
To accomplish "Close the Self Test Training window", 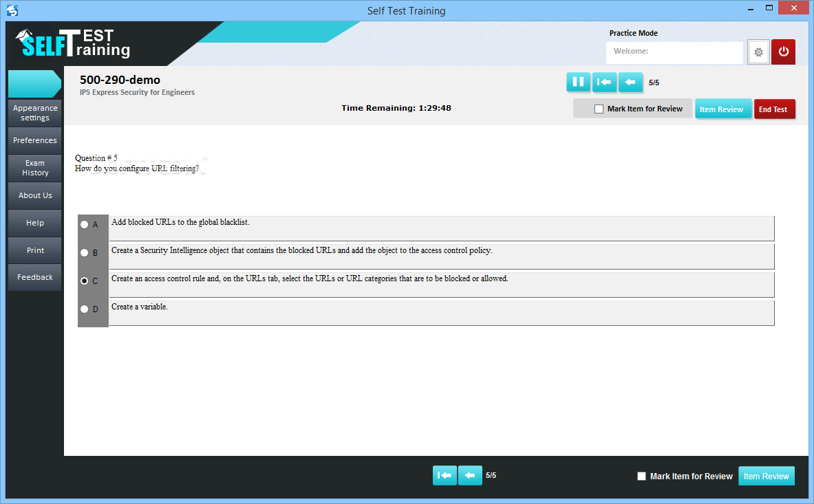I will pyautogui.click(x=794, y=8).
